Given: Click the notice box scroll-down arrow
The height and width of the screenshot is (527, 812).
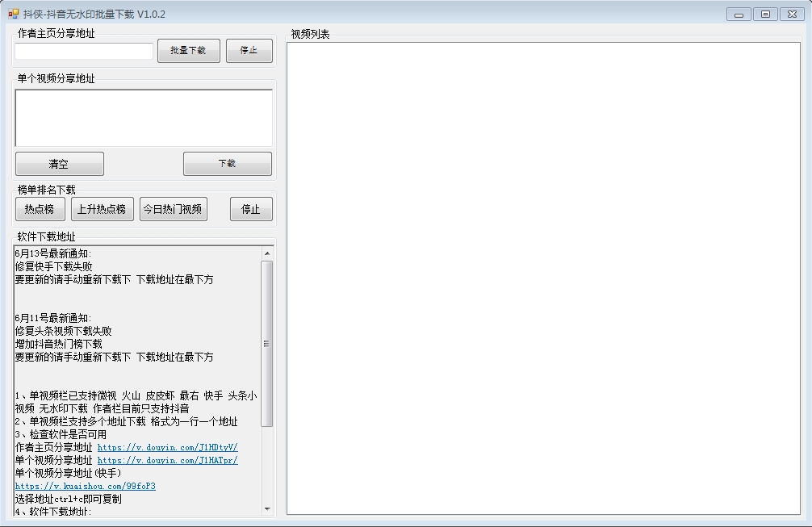Looking at the screenshot, I should [268, 509].
